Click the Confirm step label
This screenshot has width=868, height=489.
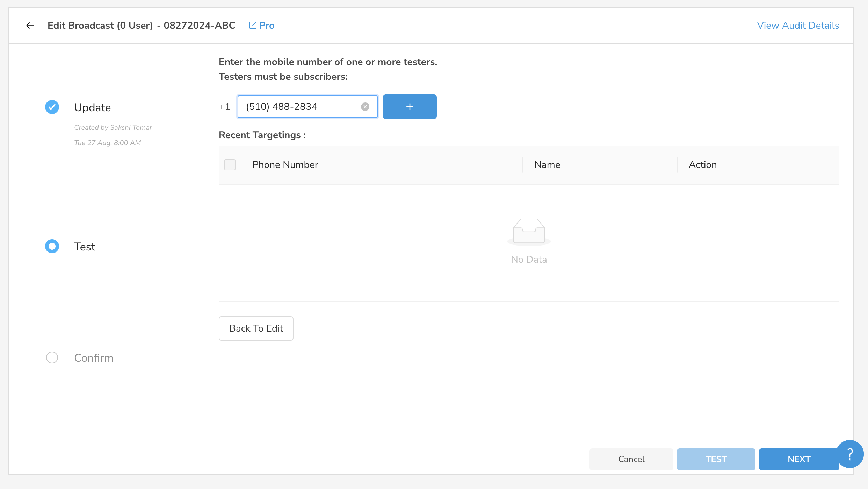tap(94, 358)
